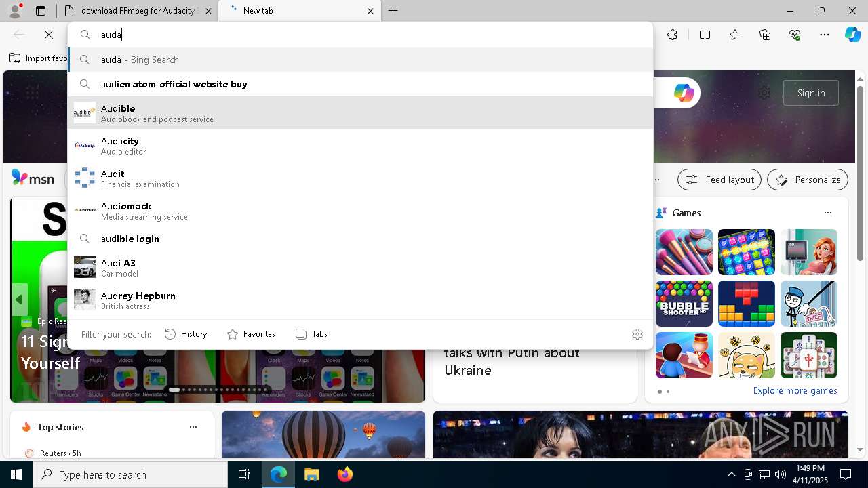Click the Copilot icon on the page

tap(684, 93)
